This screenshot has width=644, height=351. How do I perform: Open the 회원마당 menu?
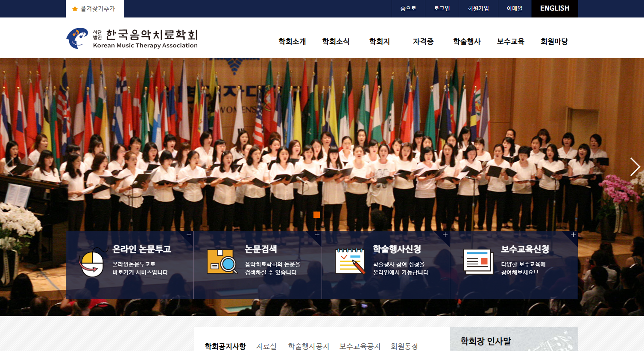[554, 41]
